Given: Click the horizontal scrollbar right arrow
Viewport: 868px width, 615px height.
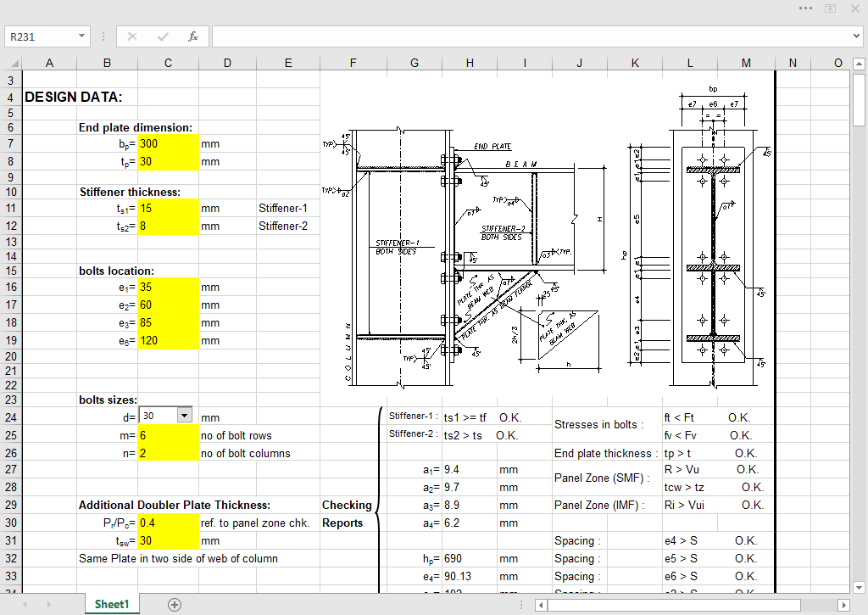Looking at the screenshot, I should [843, 605].
